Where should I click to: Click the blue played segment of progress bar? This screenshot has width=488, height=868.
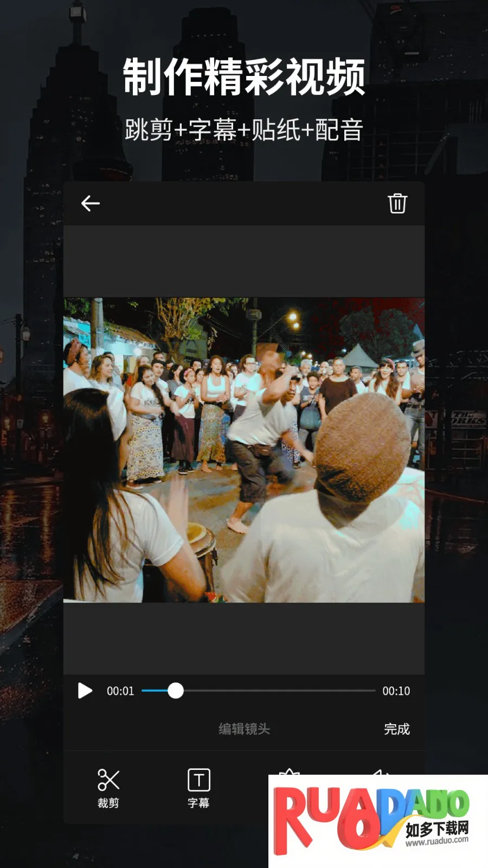click(x=154, y=691)
